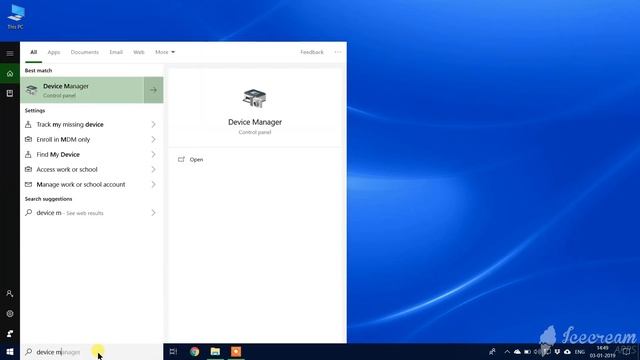Expand the Device Manager result arrow
This screenshot has width=640, height=360.
[x=153, y=90]
